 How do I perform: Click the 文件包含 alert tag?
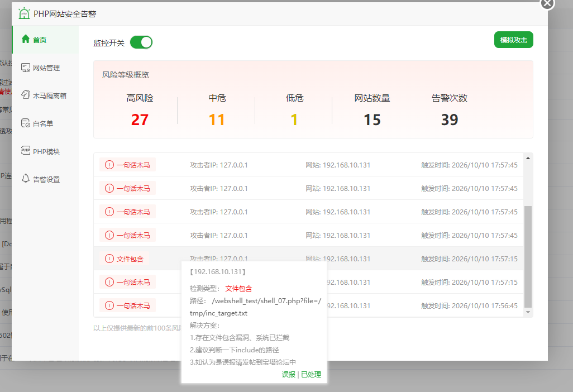[124, 259]
